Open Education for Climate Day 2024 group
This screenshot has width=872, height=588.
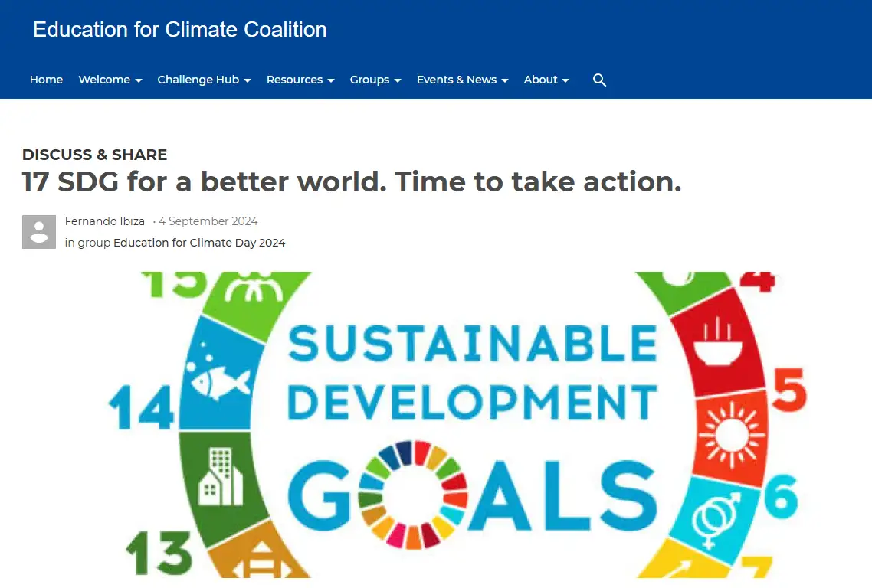pos(199,243)
